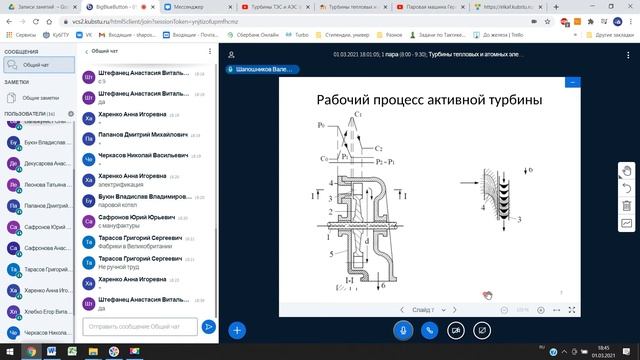
Task: Make presentation fullscreen
Action: 572,310
